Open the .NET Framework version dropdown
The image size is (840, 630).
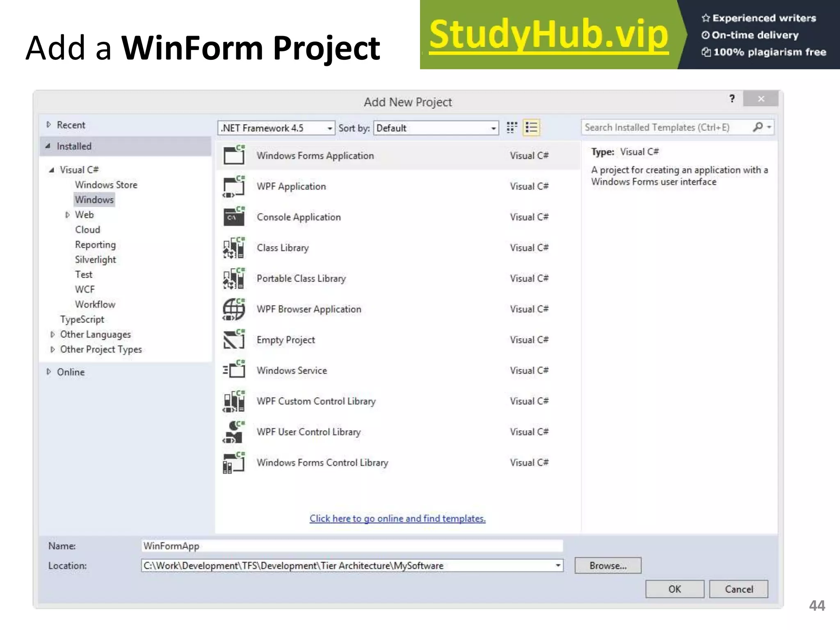[330, 128]
